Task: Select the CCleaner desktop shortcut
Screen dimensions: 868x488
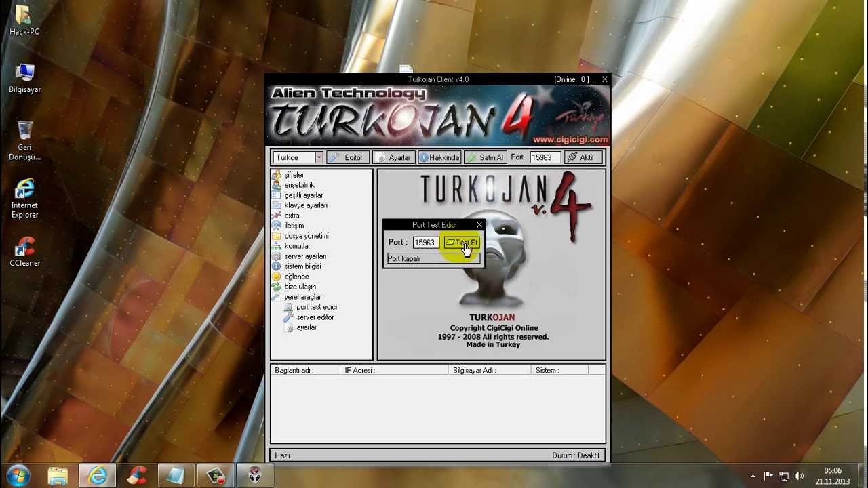Action: (x=24, y=251)
